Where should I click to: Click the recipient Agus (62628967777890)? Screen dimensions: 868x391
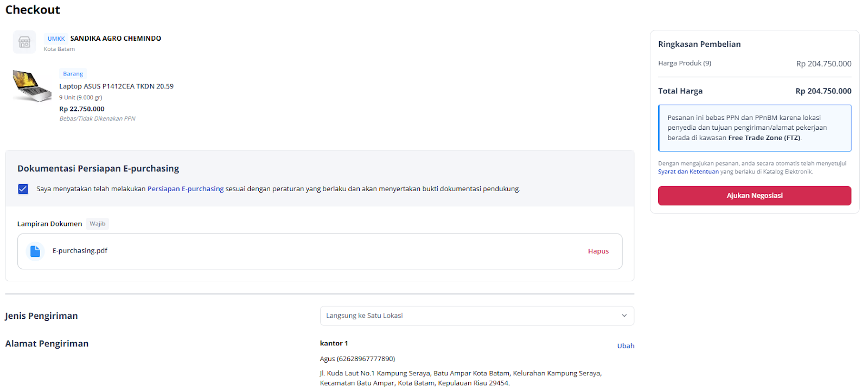click(358, 359)
